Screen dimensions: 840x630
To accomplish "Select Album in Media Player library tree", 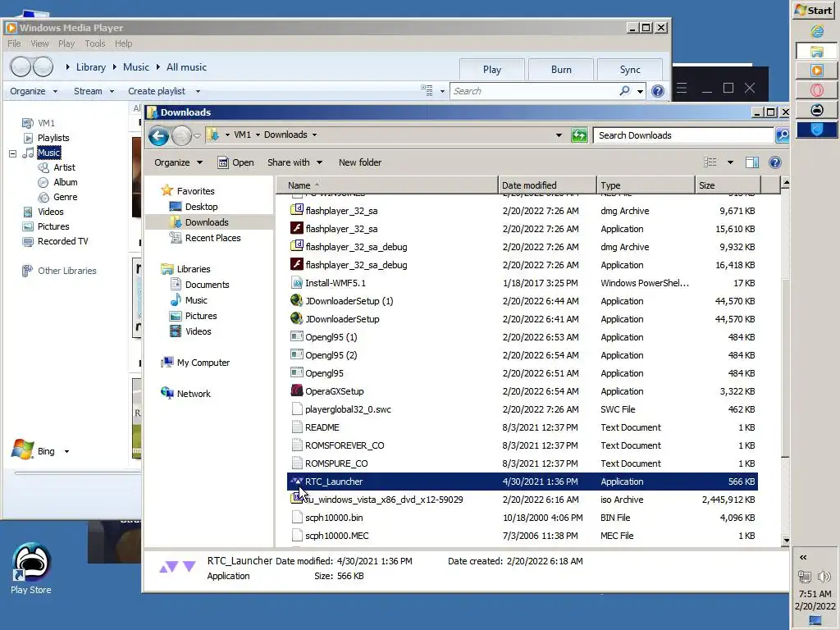I will pyautogui.click(x=65, y=182).
